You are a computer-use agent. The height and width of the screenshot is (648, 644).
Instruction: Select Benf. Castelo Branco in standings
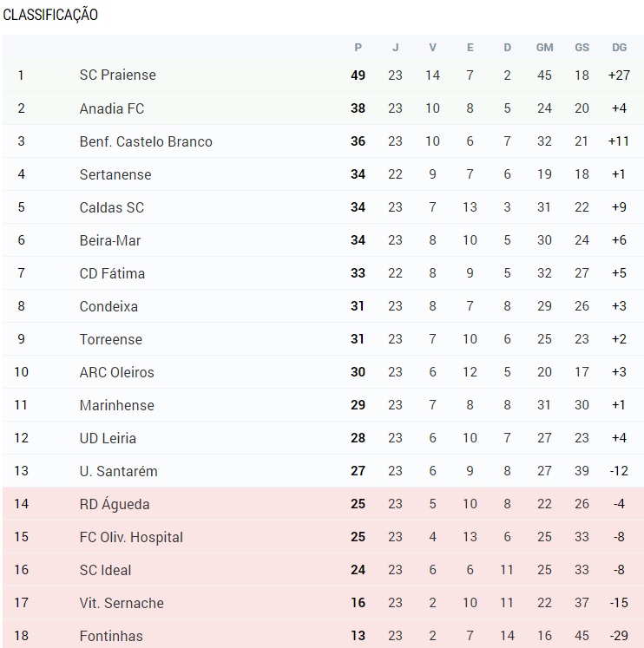pos(146,141)
